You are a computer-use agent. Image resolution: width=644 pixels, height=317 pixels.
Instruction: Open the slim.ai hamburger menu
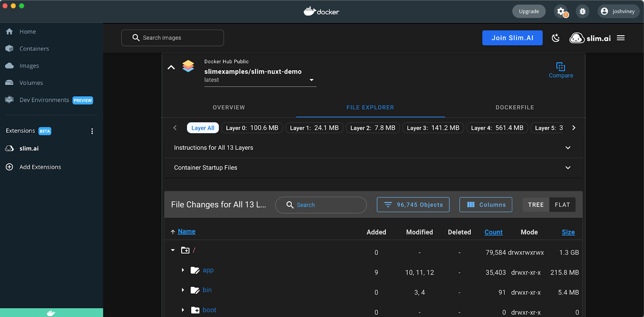(x=621, y=38)
